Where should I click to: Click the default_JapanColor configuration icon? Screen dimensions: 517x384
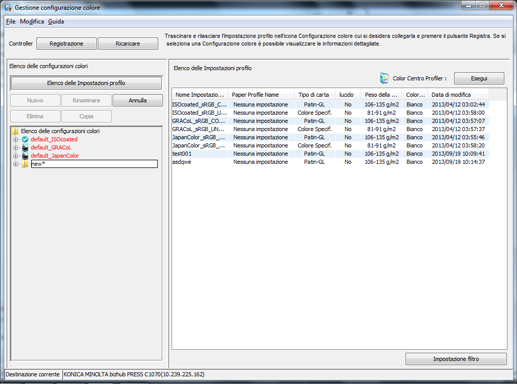[x=25, y=156]
